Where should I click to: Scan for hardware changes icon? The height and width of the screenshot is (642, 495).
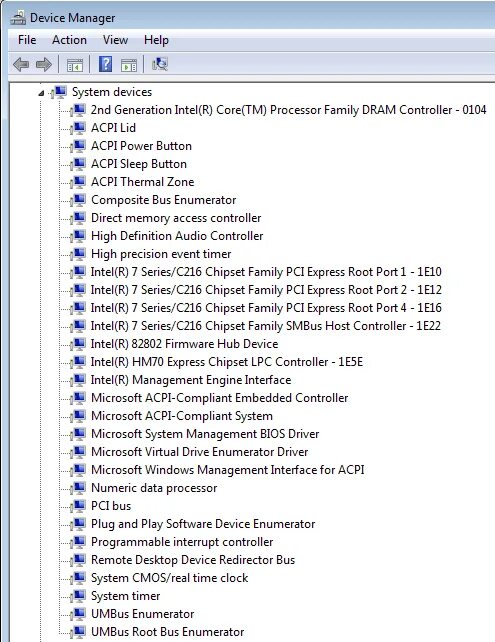coord(160,64)
